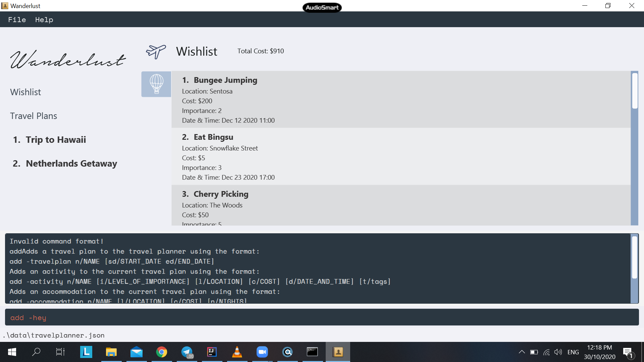Show hidden system tray icons
644x362 pixels.
click(522, 352)
